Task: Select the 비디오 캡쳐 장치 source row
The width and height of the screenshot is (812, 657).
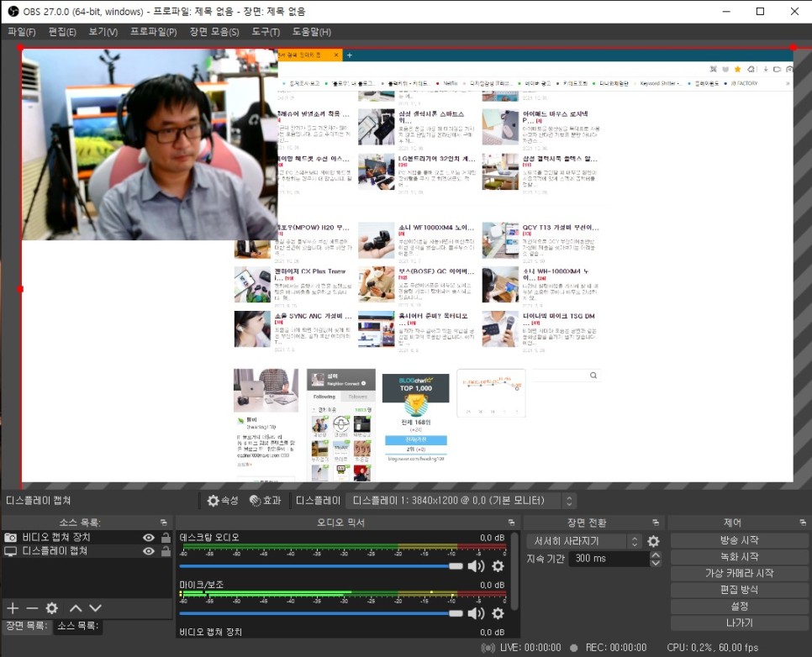Action: pos(87,538)
